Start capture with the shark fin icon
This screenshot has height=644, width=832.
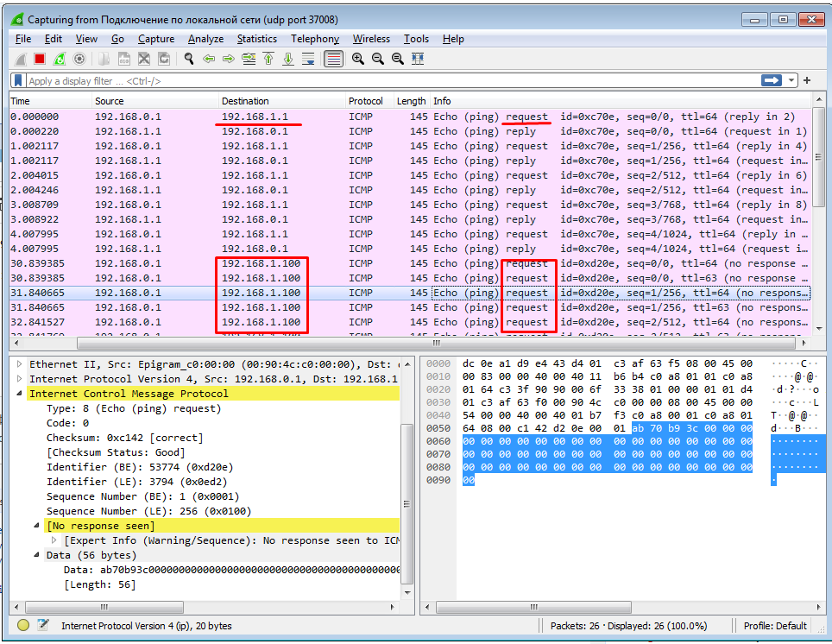click(20, 59)
